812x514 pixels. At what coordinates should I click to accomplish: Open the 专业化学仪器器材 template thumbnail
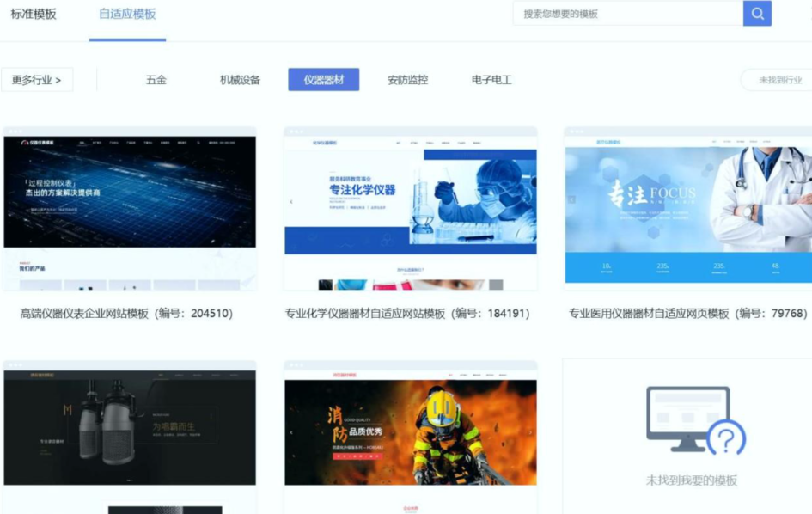point(411,209)
